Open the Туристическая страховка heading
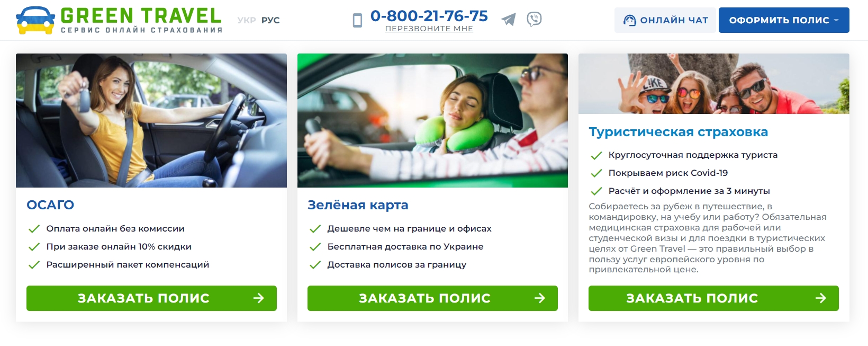Screen dimensions: 868x346 (x=679, y=132)
